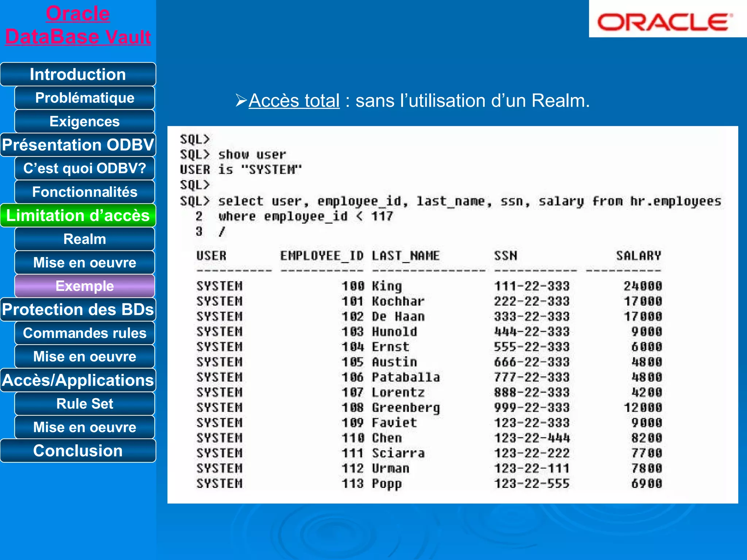
Task: Click the USER column header
Action: (211, 256)
